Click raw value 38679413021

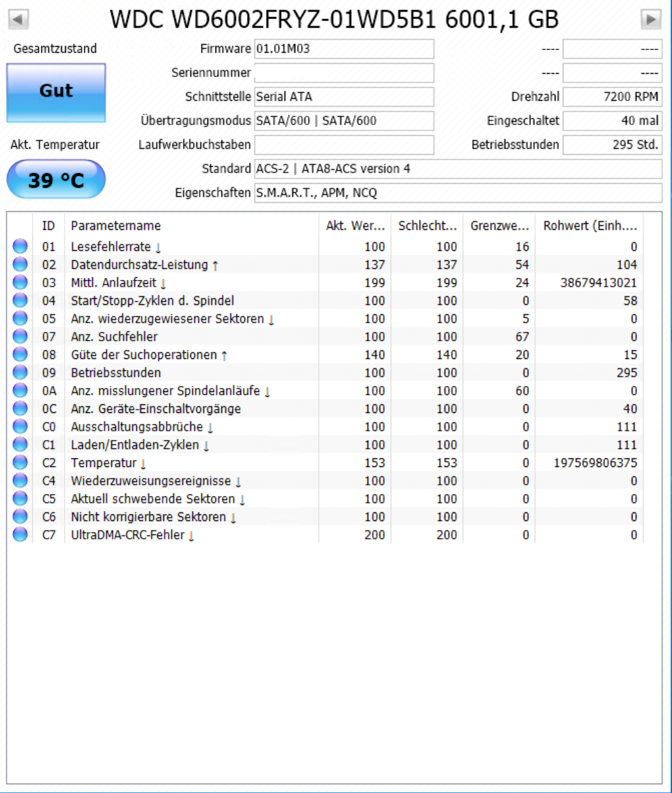[600, 283]
